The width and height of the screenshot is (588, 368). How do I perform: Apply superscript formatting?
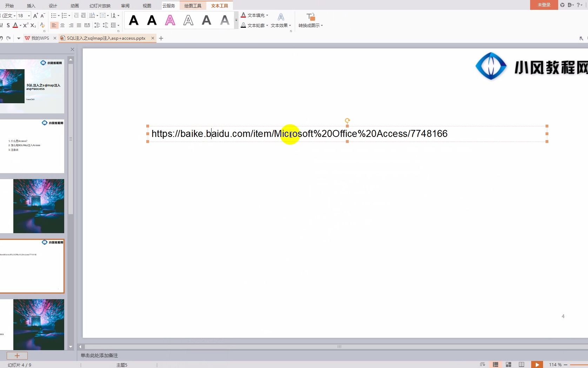pyautogui.click(x=26, y=25)
